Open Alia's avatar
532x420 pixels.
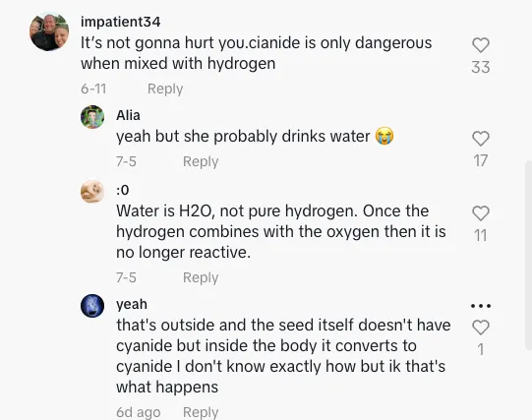92,117
